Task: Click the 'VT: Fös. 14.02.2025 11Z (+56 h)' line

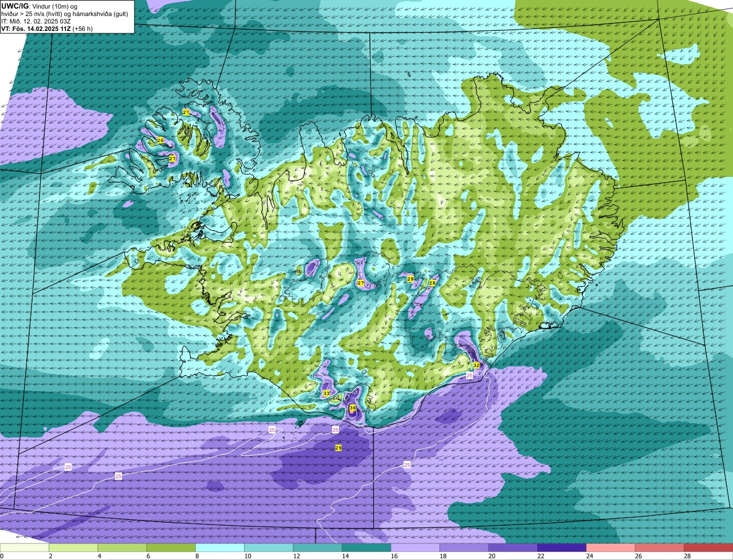Action: tap(47, 29)
